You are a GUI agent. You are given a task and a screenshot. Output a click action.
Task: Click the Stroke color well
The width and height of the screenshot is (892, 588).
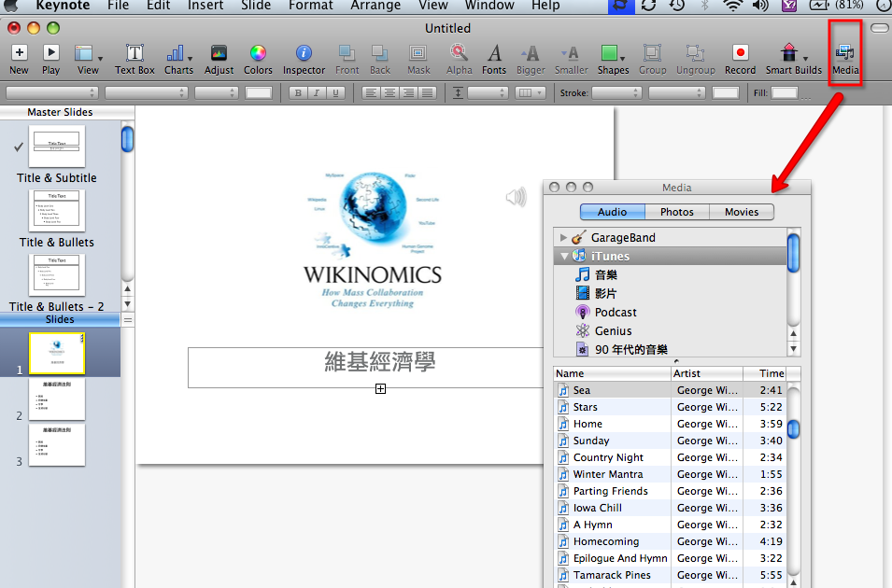click(x=726, y=92)
